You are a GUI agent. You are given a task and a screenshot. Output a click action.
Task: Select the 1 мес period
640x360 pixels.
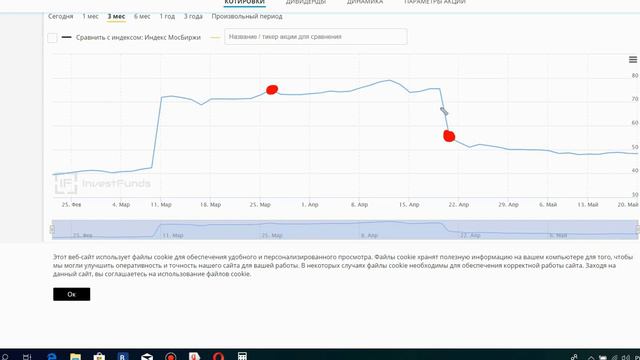90,16
